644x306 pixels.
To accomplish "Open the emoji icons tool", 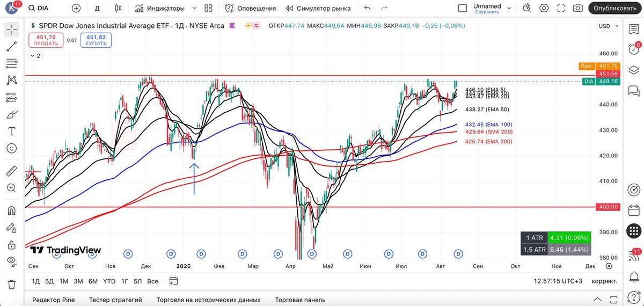I will (11, 148).
